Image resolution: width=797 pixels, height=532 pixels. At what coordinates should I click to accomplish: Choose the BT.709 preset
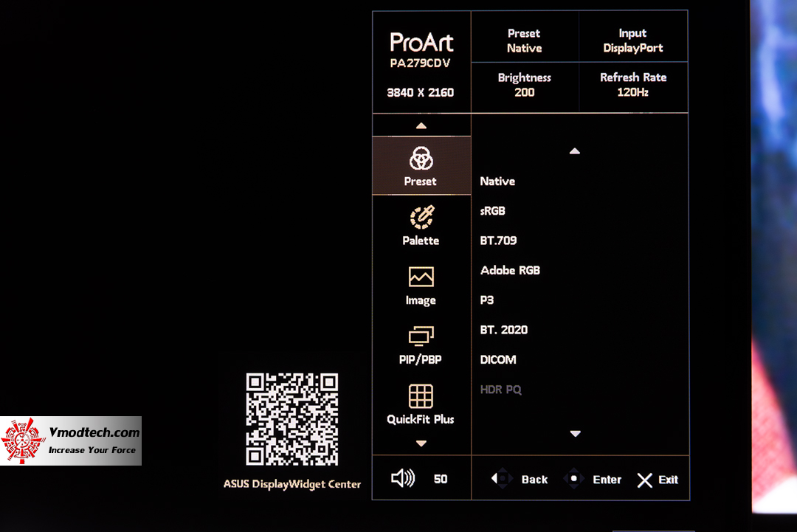pyautogui.click(x=498, y=241)
